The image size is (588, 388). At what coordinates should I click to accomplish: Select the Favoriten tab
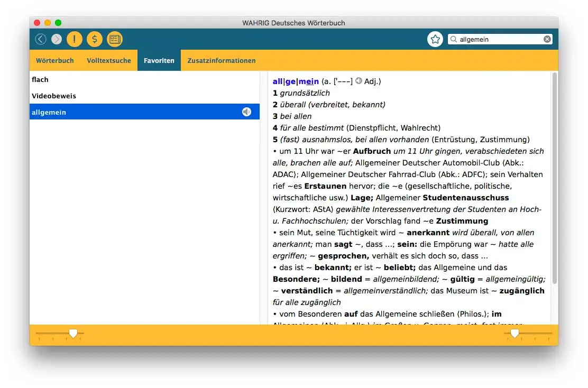[x=159, y=60]
